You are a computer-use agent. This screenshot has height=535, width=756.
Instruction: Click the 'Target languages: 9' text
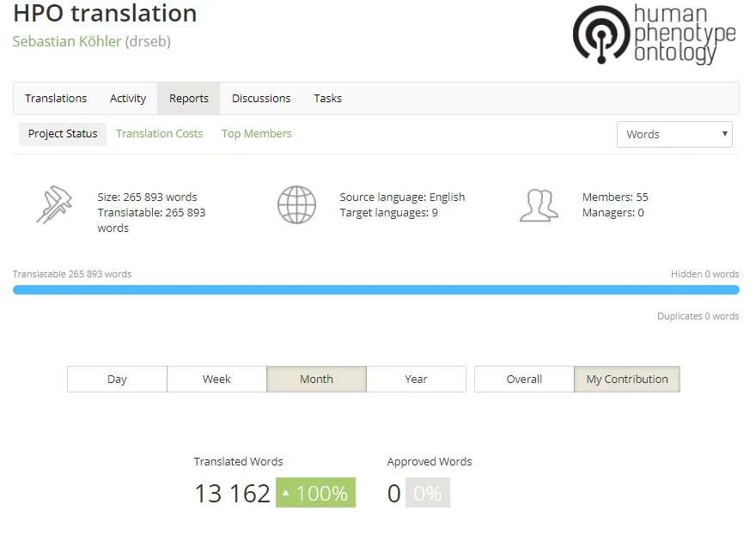[x=388, y=213]
